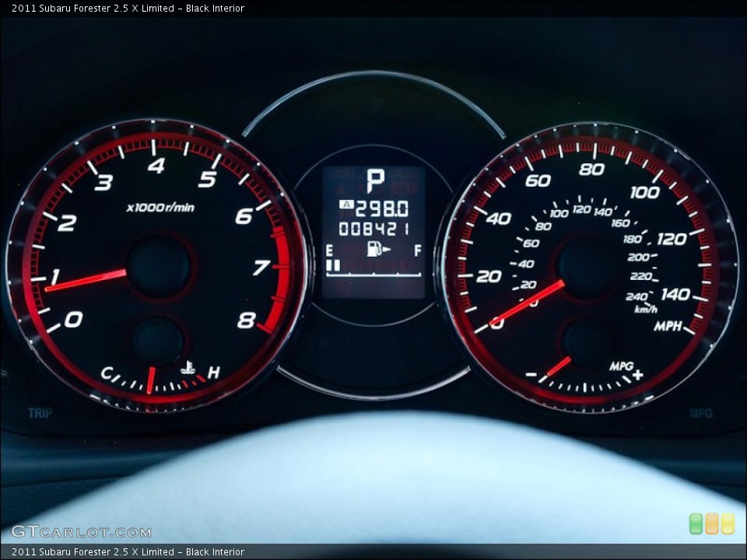
Task: Click the MPG label inside speedometer gauge
Action: [x=622, y=366]
